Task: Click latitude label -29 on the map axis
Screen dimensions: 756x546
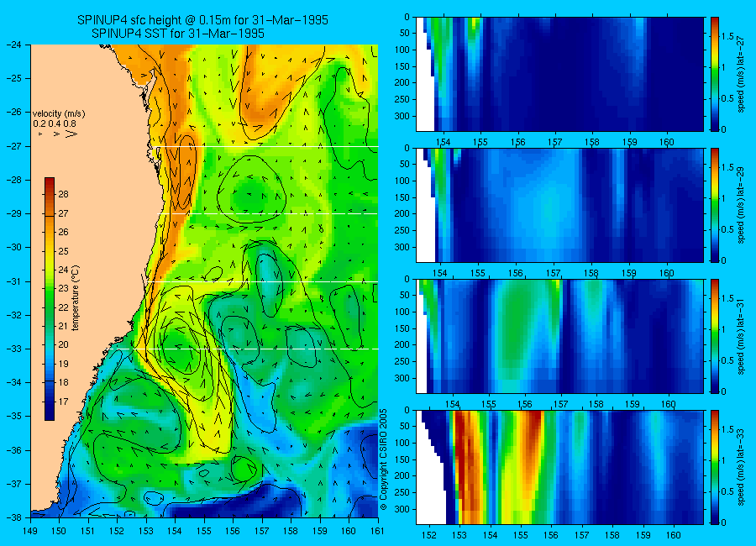Action: 13,213
